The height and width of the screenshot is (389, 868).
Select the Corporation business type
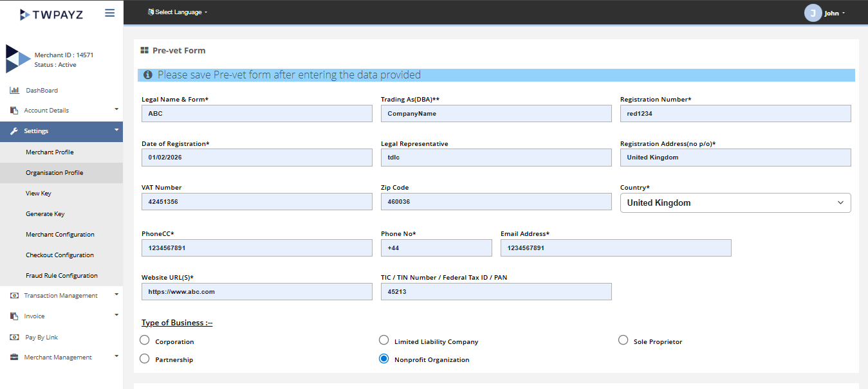[x=145, y=340]
